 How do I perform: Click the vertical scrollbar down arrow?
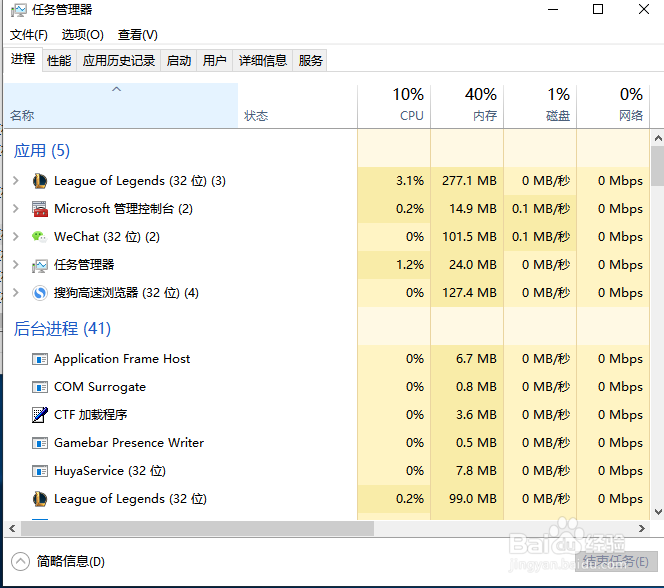(x=658, y=512)
